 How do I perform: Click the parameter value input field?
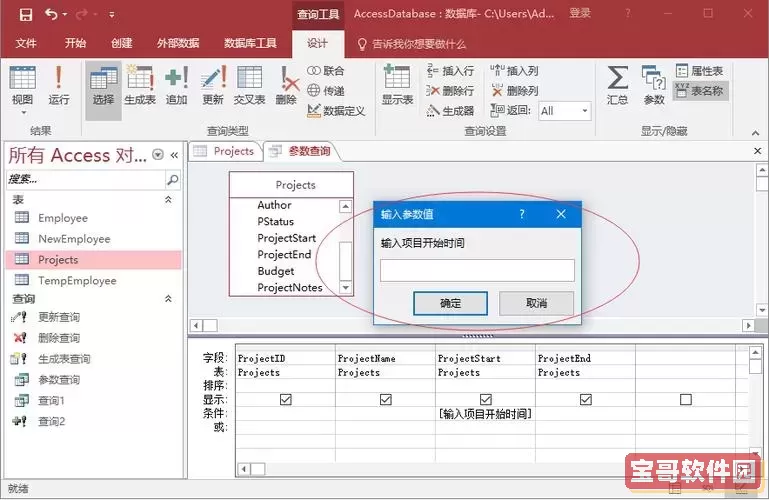tap(477, 270)
